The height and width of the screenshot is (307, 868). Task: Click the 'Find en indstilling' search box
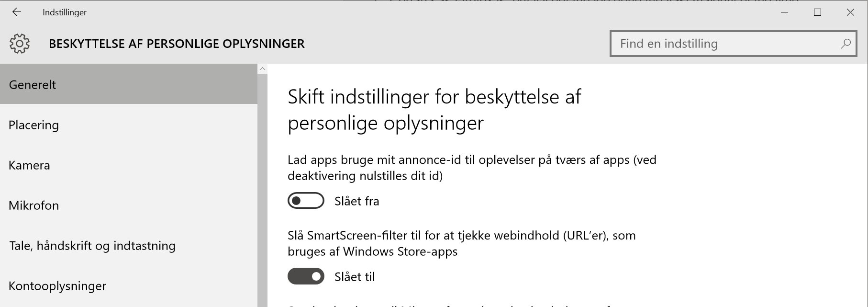coord(694,43)
